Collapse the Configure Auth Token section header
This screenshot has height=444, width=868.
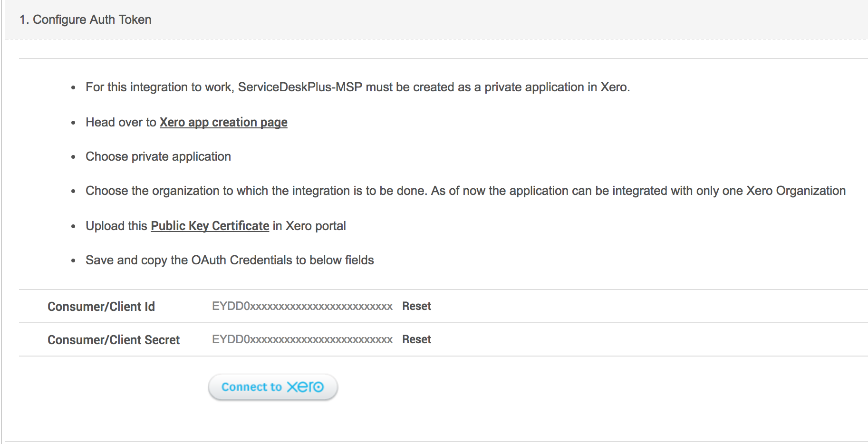click(86, 20)
